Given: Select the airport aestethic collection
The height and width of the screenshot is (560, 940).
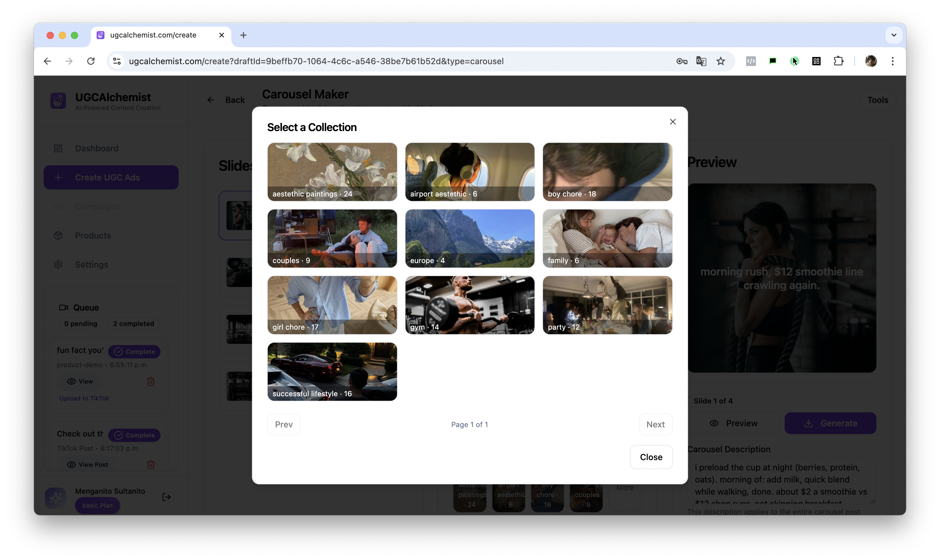Looking at the screenshot, I should point(470,172).
